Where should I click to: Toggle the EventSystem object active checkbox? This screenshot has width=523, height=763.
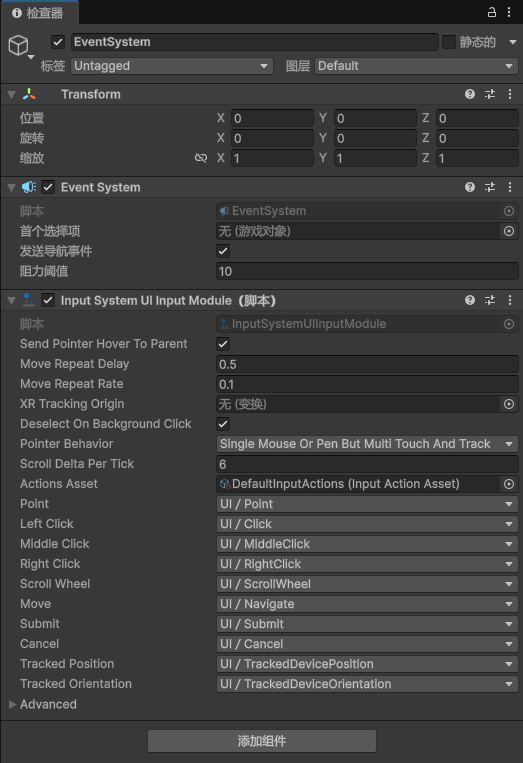click(58, 42)
